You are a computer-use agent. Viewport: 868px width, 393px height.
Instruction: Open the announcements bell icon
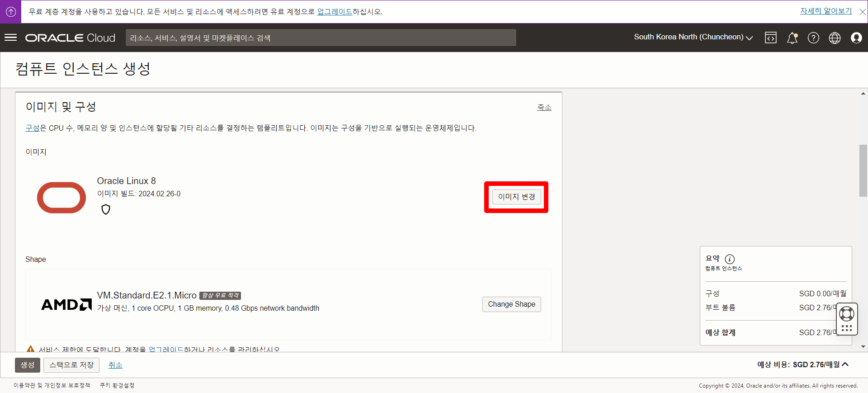(792, 38)
